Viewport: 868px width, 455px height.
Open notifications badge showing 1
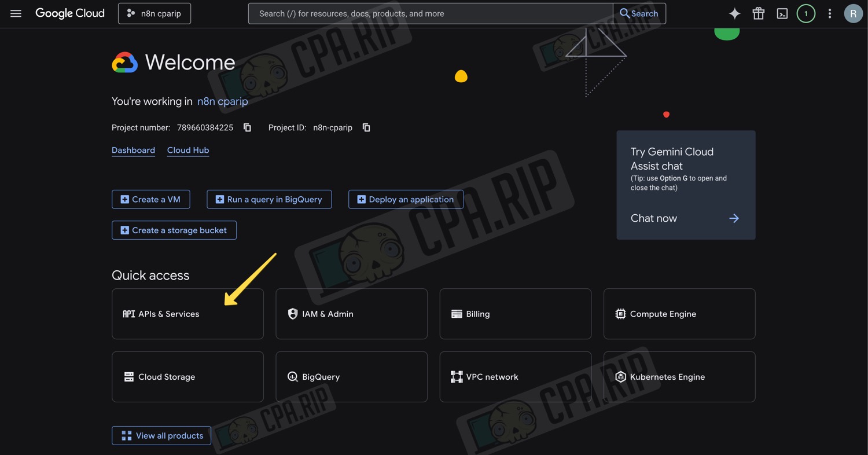pyautogui.click(x=806, y=13)
